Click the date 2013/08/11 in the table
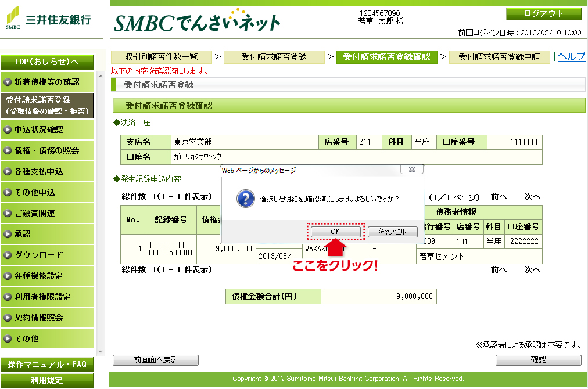The height and width of the screenshot is (389, 588). click(279, 257)
